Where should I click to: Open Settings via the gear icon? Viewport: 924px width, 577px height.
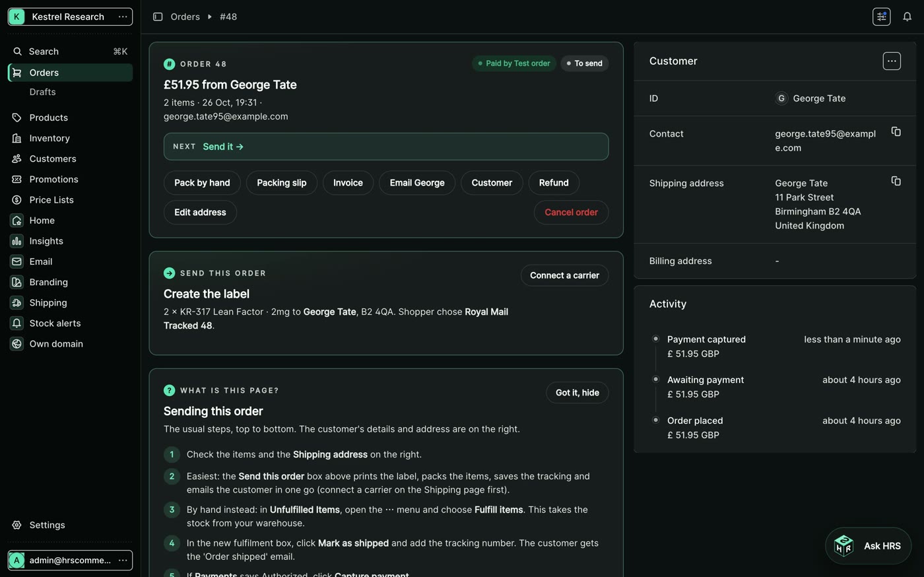tap(16, 525)
